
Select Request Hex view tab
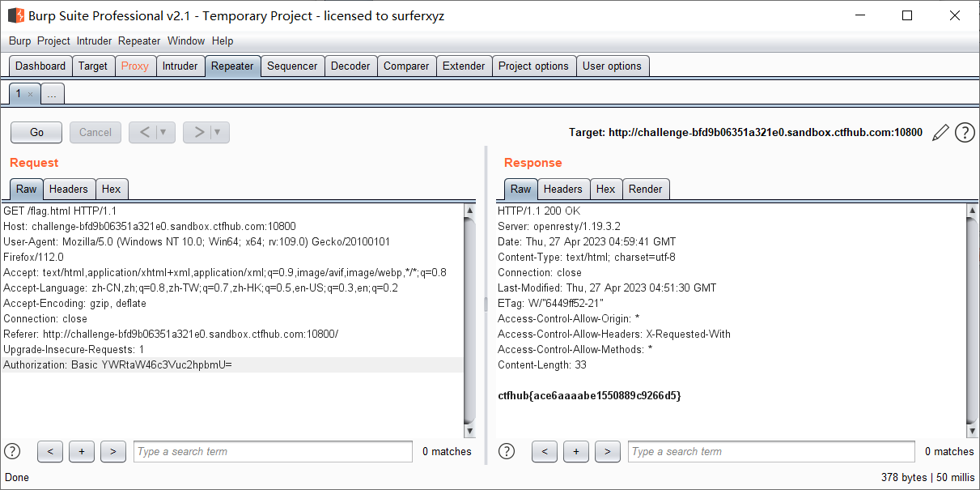[111, 189]
